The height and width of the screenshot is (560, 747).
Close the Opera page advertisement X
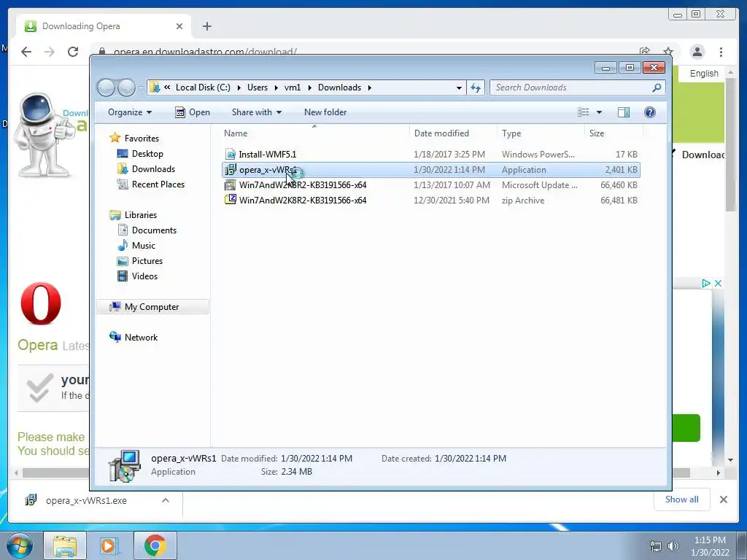(718, 284)
